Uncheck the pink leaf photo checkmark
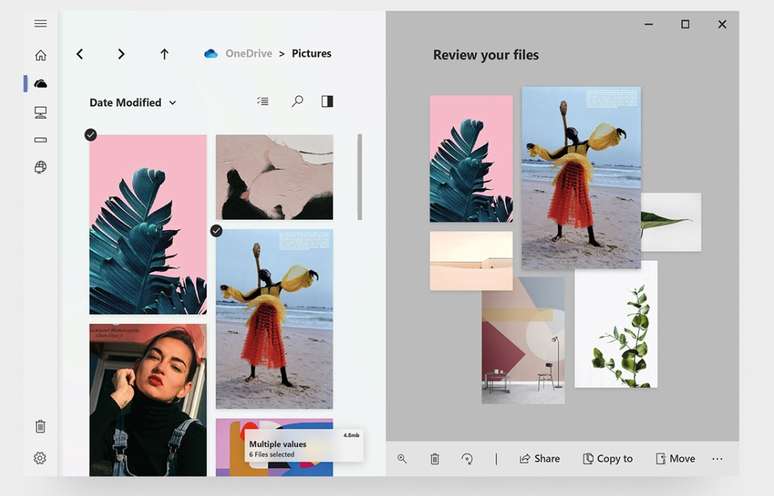Screen dimensions: 774x496 [90, 135]
